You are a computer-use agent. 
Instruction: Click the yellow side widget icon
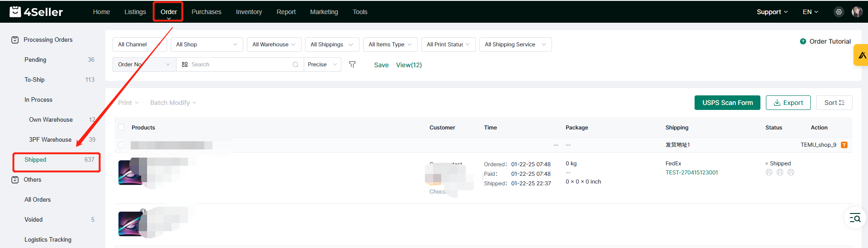click(862, 55)
